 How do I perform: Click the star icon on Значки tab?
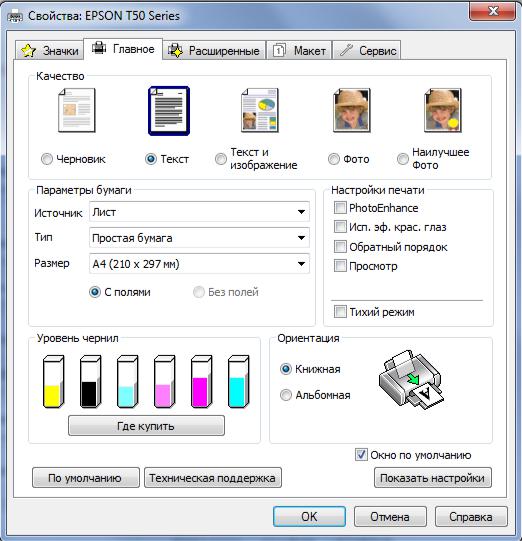(x=28, y=51)
